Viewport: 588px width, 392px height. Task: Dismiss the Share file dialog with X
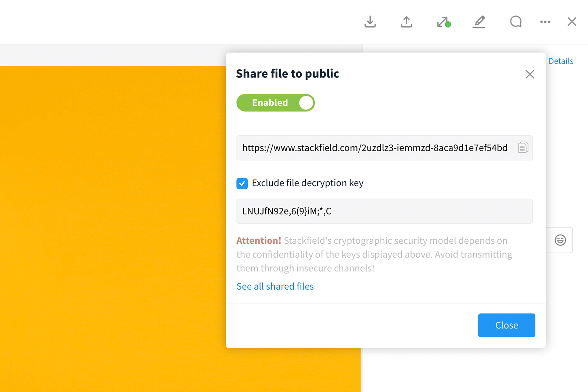(x=530, y=74)
